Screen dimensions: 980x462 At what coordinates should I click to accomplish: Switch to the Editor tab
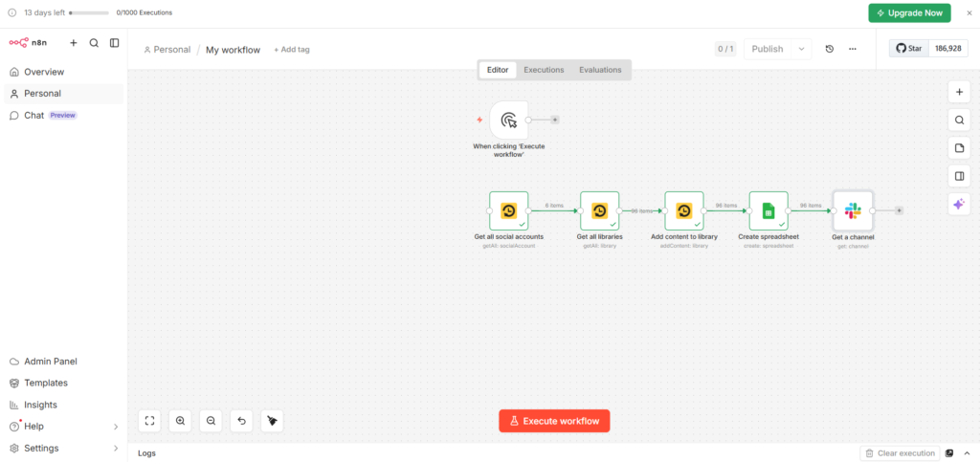pyautogui.click(x=498, y=70)
